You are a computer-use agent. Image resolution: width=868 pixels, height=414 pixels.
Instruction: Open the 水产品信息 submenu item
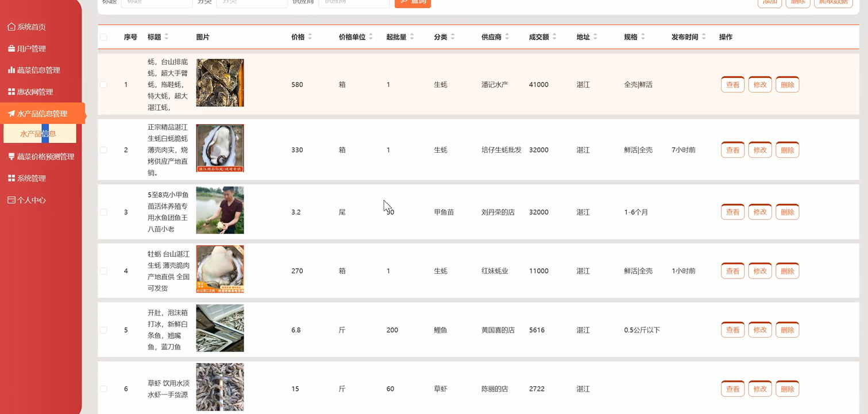[40, 134]
